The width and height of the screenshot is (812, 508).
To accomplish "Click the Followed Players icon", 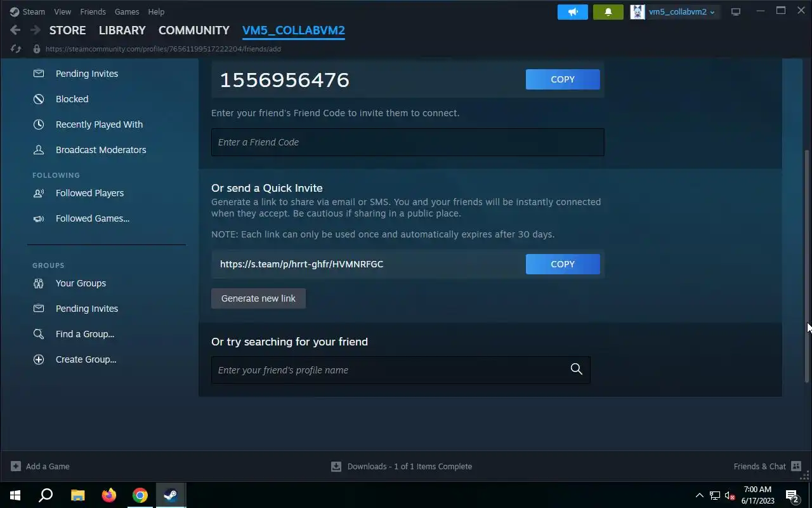I will click(39, 193).
